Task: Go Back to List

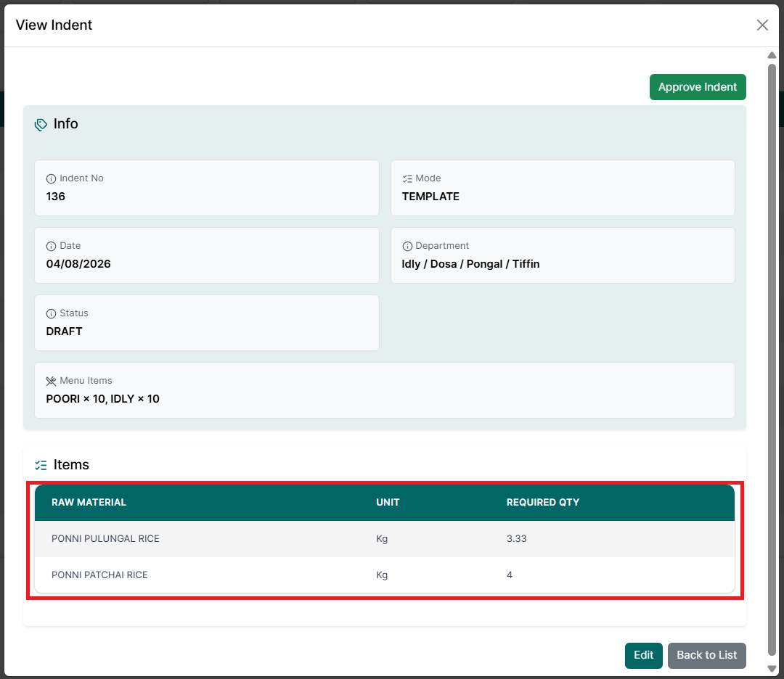Action: tap(706, 655)
